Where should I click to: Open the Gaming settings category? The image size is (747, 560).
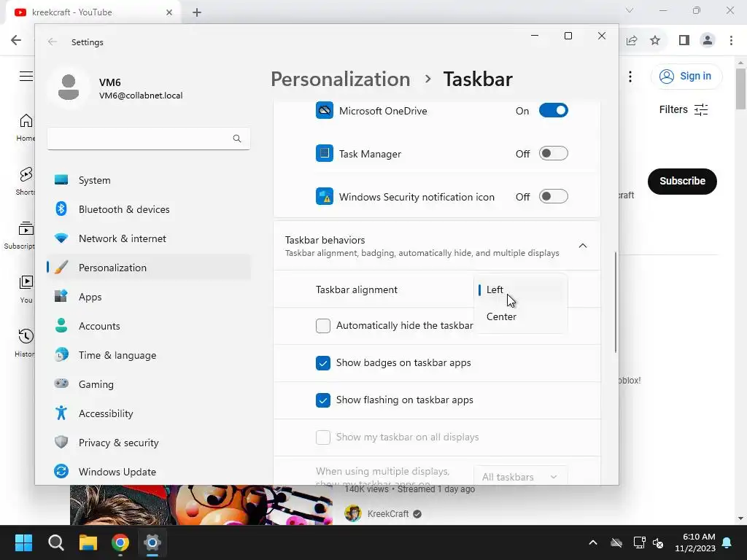click(x=149, y=384)
